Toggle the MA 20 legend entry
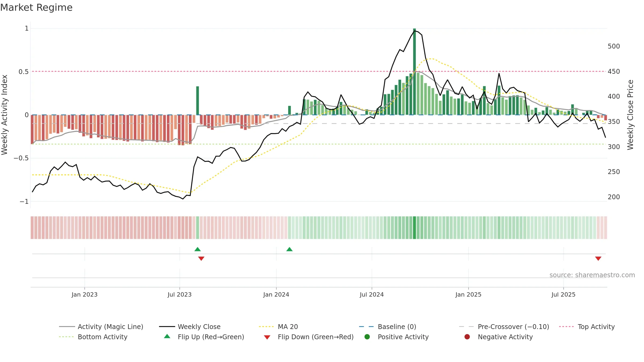Screen dimensions: 644x362 278,327
